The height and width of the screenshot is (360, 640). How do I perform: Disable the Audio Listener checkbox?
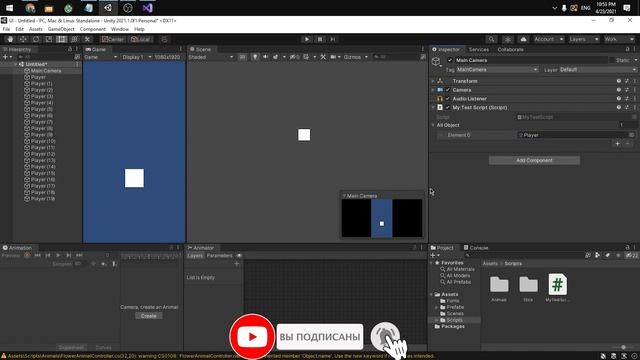click(x=448, y=99)
